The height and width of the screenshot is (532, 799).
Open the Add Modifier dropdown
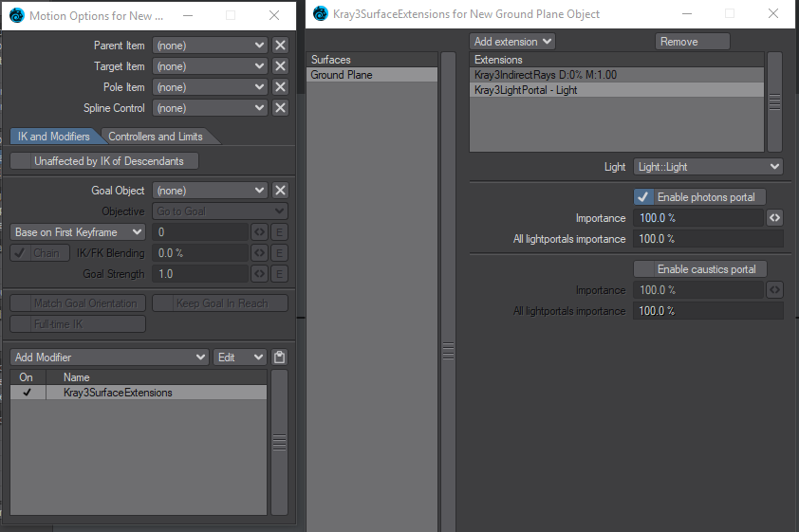109,358
